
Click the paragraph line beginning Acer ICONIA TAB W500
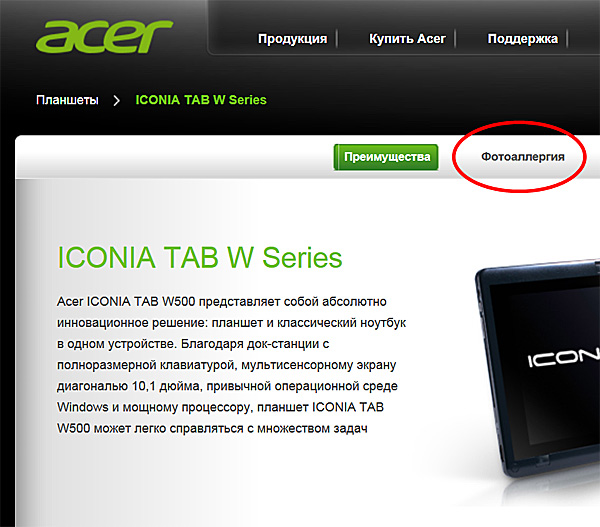222,302
